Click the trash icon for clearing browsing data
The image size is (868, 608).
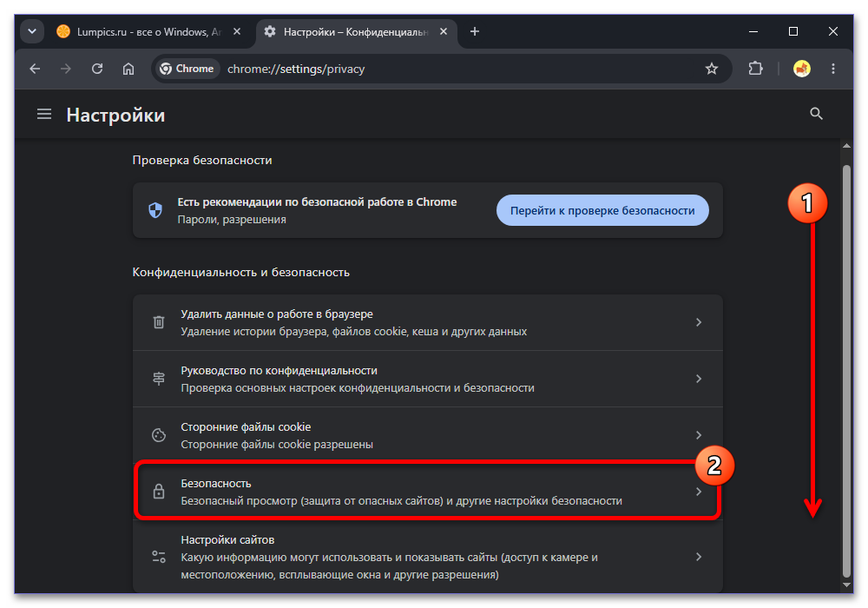(x=159, y=322)
